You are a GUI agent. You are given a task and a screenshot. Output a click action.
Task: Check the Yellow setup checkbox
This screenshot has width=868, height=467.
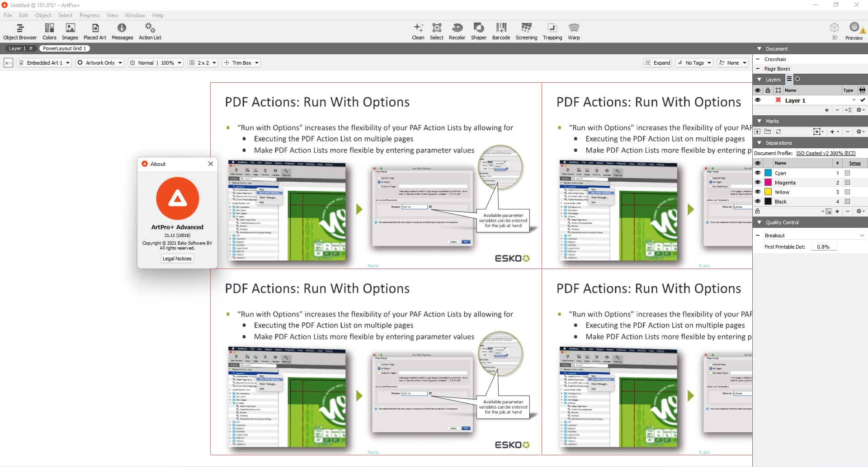tap(848, 192)
